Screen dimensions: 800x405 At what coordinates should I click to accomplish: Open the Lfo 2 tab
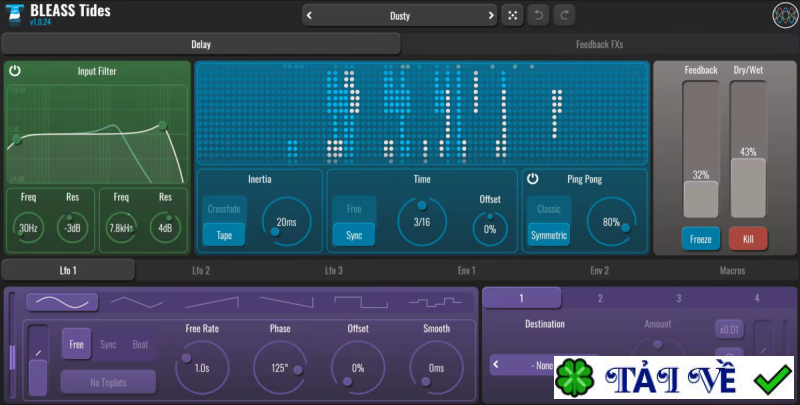201,270
